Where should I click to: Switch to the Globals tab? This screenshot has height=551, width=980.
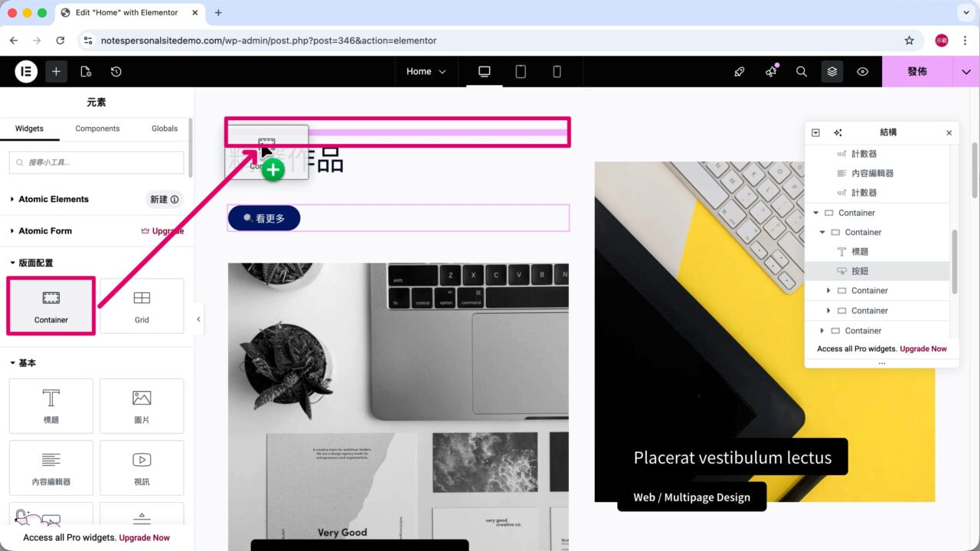(165, 129)
